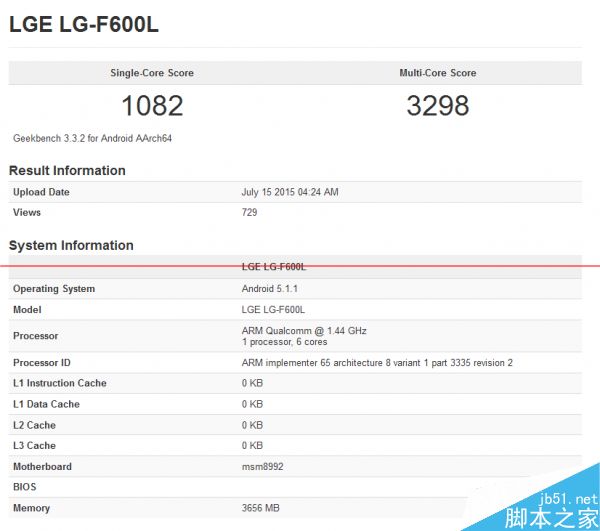Click the LGE LG-F600L page title
This screenshot has width=600, height=531.
click(x=83, y=25)
